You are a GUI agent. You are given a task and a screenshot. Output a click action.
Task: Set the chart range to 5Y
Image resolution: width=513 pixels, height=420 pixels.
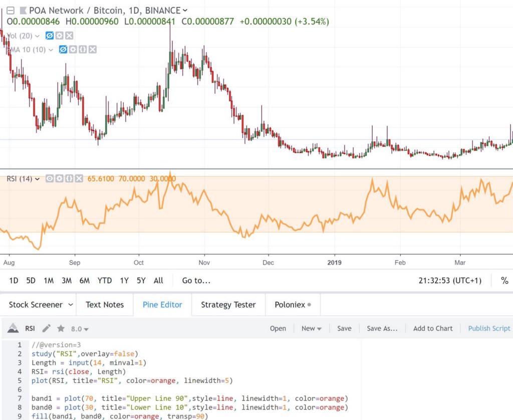(141, 281)
